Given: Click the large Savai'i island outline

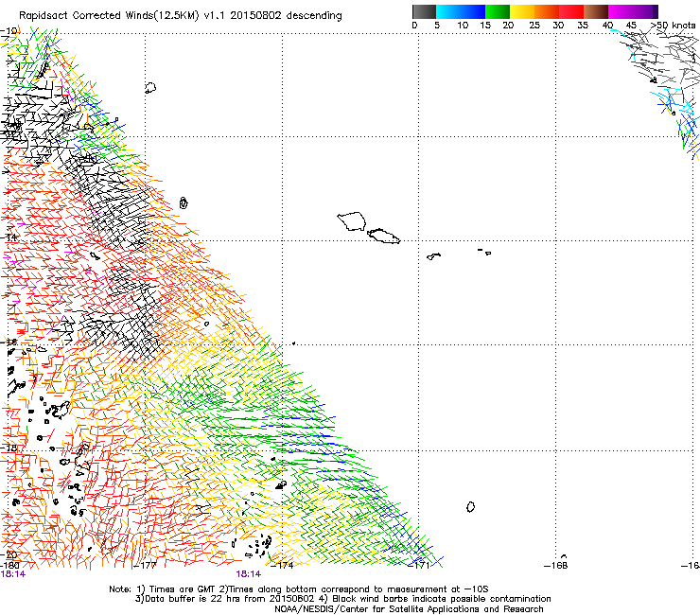Looking at the screenshot, I should (x=352, y=221).
